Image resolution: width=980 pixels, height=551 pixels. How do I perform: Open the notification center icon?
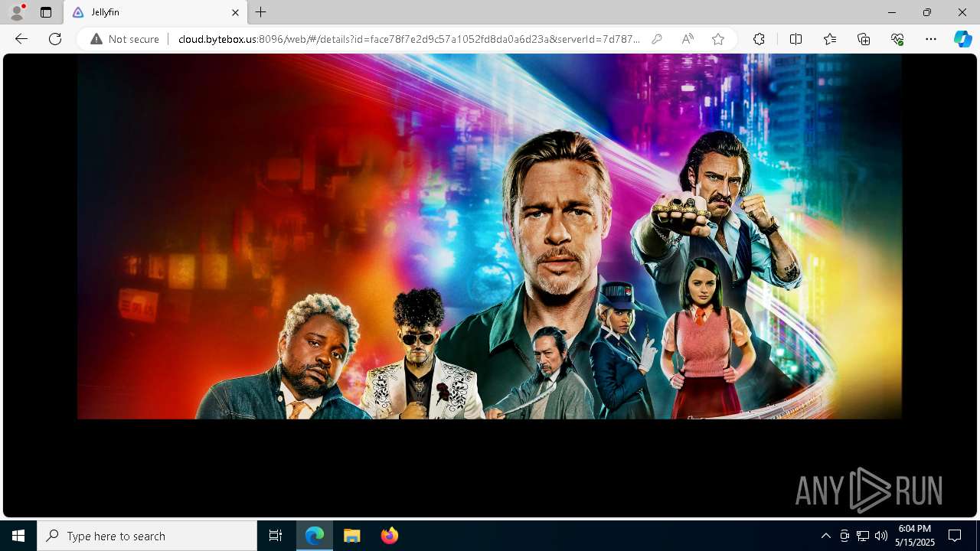(x=955, y=536)
